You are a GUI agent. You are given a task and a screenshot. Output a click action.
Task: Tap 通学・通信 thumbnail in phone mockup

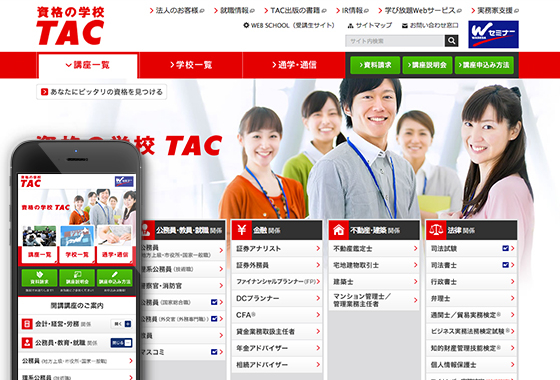115,244
